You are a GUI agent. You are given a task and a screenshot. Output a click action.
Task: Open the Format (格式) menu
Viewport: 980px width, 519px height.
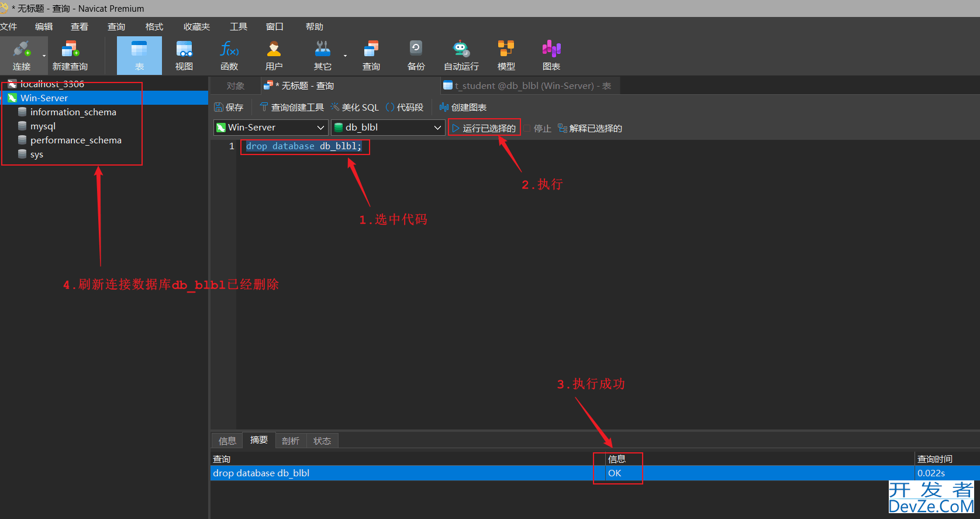(x=154, y=26)
